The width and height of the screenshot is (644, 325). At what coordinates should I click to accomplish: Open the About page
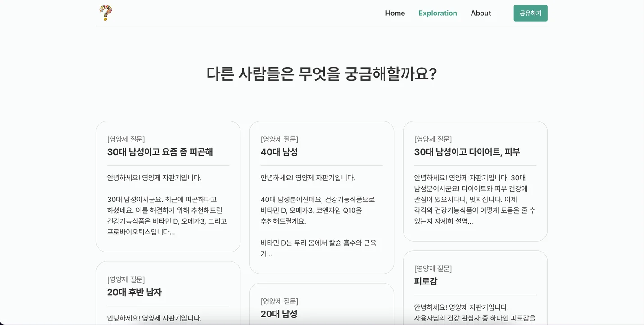[481, 13]
